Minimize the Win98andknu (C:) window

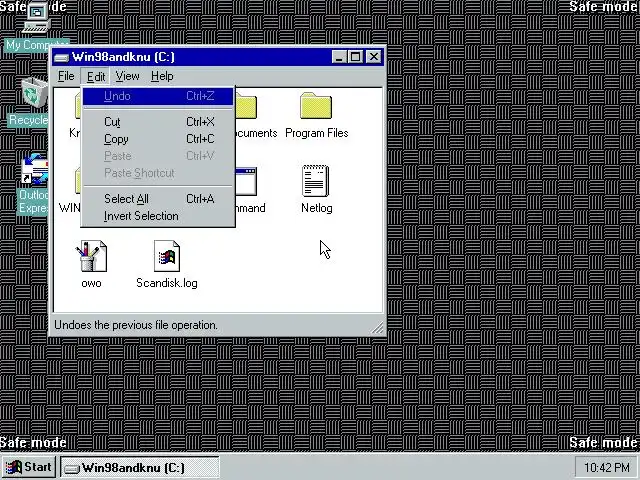339,57
